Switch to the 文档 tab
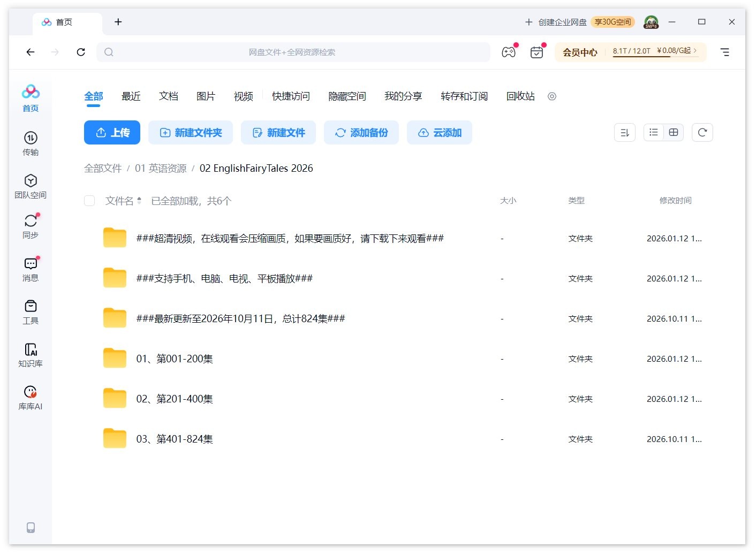This screenshot has height=556, width=756. tap(169, 96)
